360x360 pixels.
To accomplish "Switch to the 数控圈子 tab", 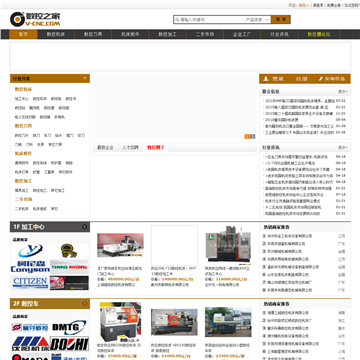I will 156,147.
